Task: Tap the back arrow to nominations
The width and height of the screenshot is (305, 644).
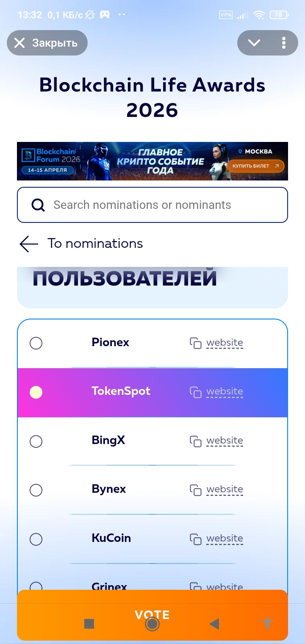Action: click(29, 244)
